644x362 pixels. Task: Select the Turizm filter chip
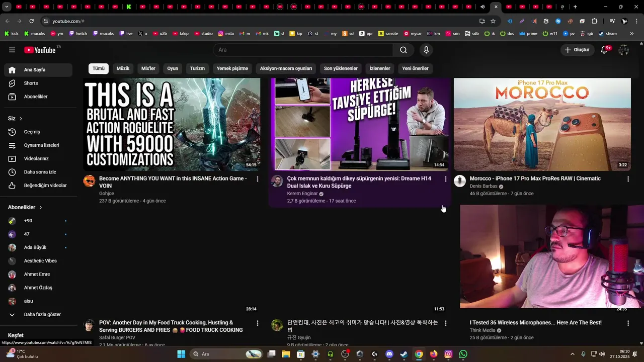pyautogui.click(x=197, y=68)
